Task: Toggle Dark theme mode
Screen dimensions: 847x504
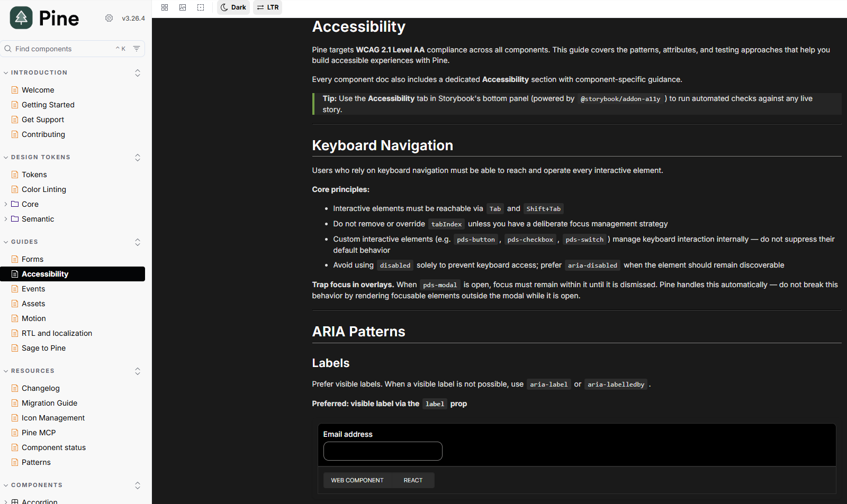Action: [233, 7]
